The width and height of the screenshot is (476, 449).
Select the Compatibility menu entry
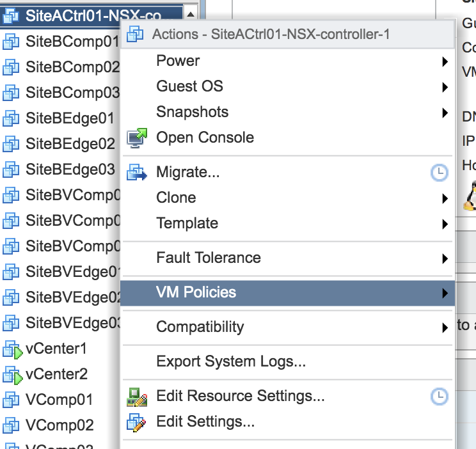[x=287, y=327]
